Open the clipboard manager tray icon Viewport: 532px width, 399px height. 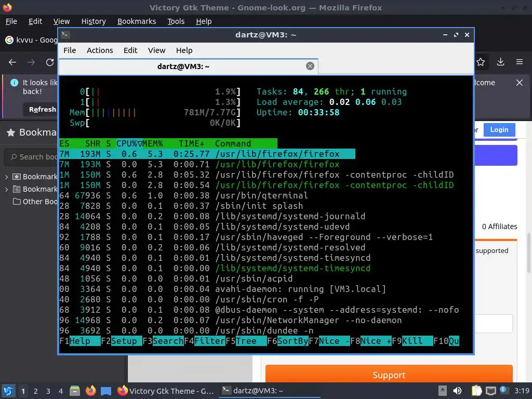[x=476, y=391]
